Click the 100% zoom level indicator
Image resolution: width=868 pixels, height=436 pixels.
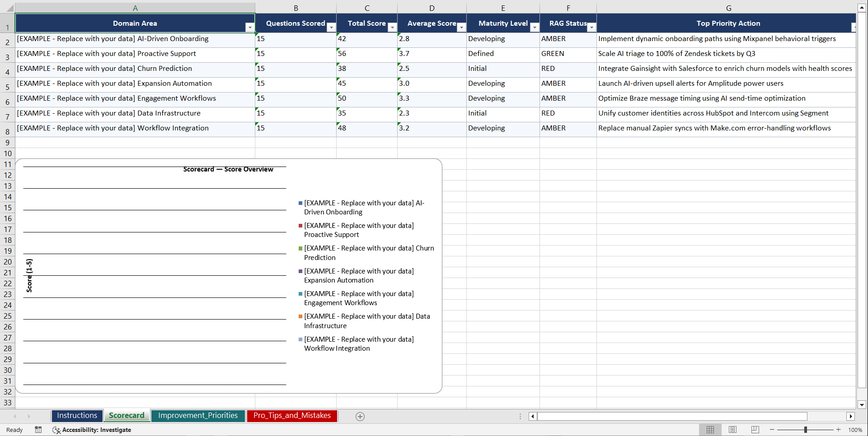click(855, 430)
